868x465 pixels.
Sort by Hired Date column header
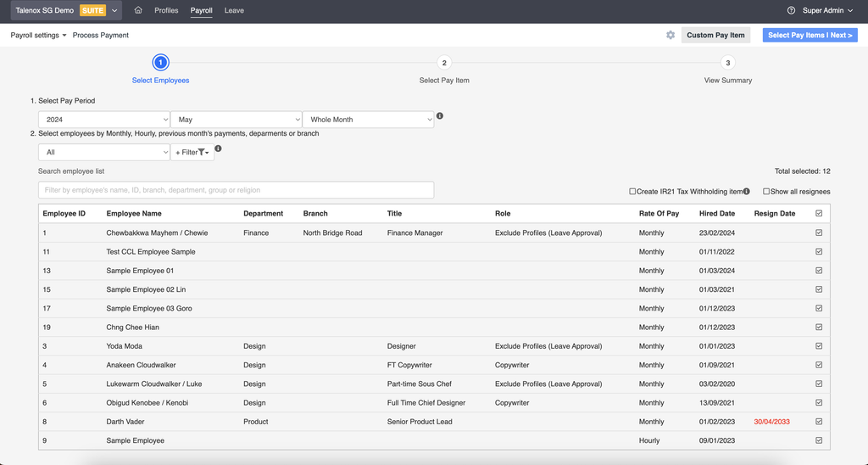pyautogui.click(x=717, y=213)
